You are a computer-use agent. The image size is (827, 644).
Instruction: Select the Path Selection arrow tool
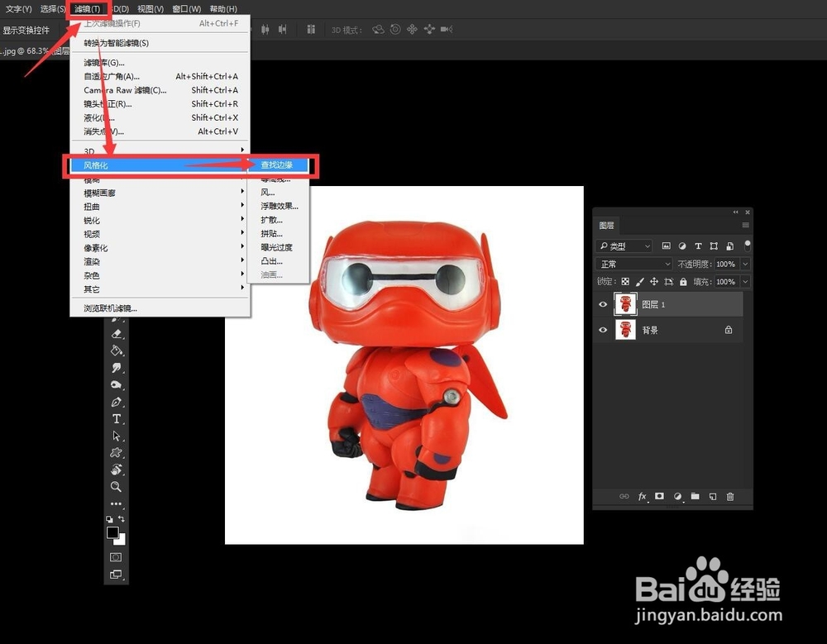tap(117, 436)
